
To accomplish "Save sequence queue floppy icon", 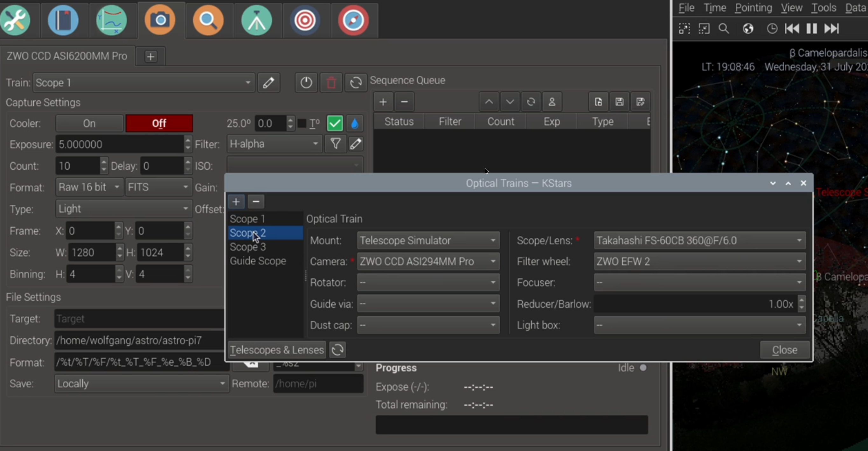I will pos(619,102).
